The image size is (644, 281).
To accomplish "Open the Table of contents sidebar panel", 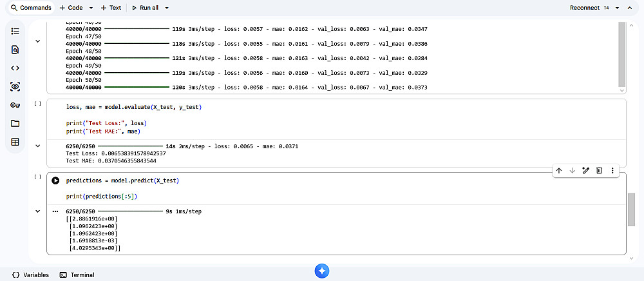I will pyautogui.click(x=15, y=31).
